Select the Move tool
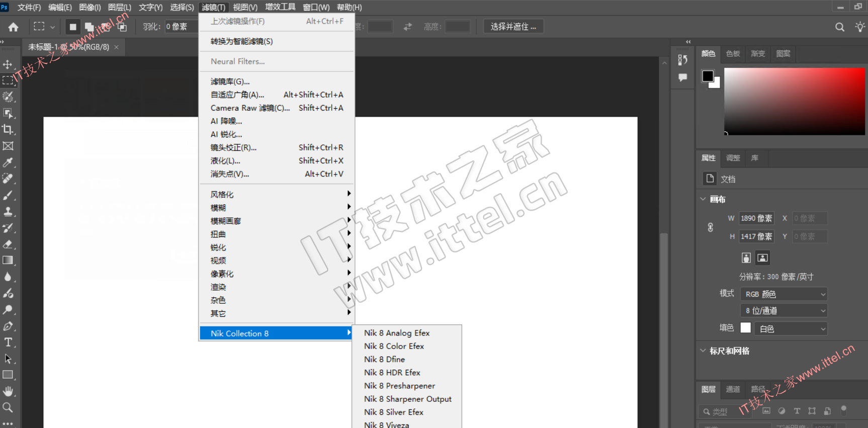 [x=8, y=64]
